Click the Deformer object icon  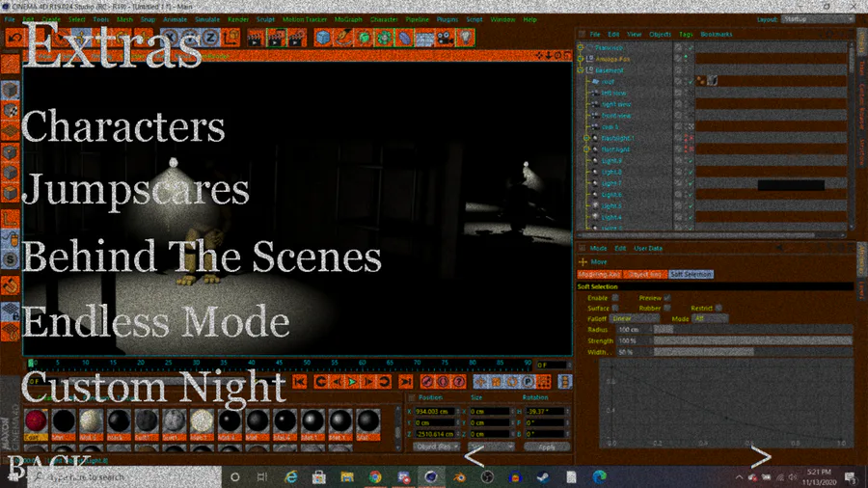pyautogui.click(x=405, y=38)
